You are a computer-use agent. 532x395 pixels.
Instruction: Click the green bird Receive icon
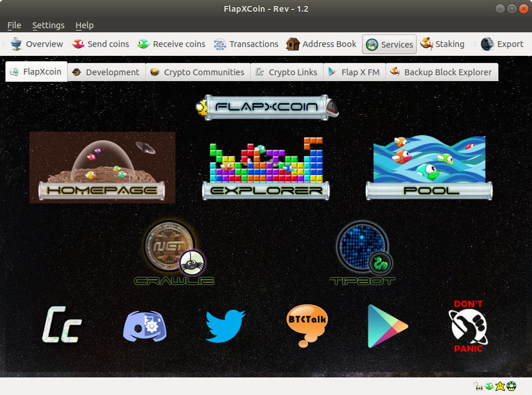(x=144, y=44)
